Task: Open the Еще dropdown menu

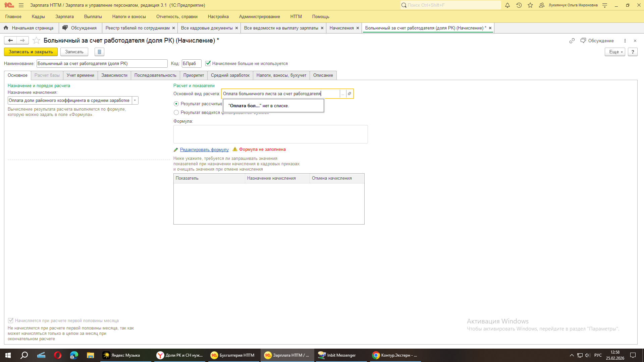Action: (x=615, y=52)
